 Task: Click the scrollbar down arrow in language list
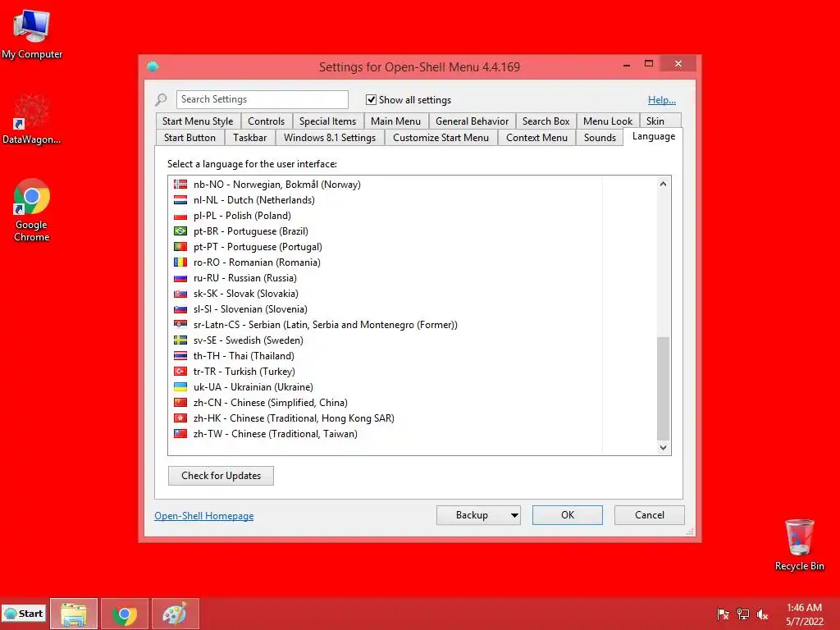[x=663, y=447]
